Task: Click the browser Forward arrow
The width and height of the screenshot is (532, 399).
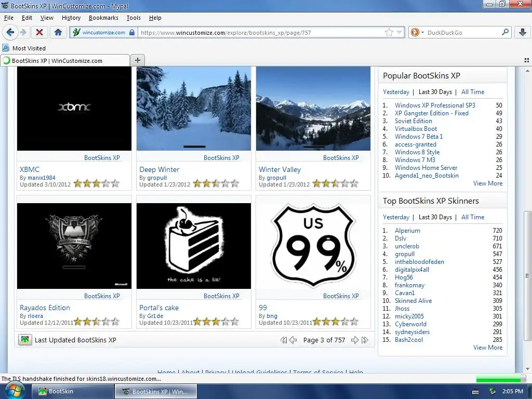Action: (x=23, y=33)
